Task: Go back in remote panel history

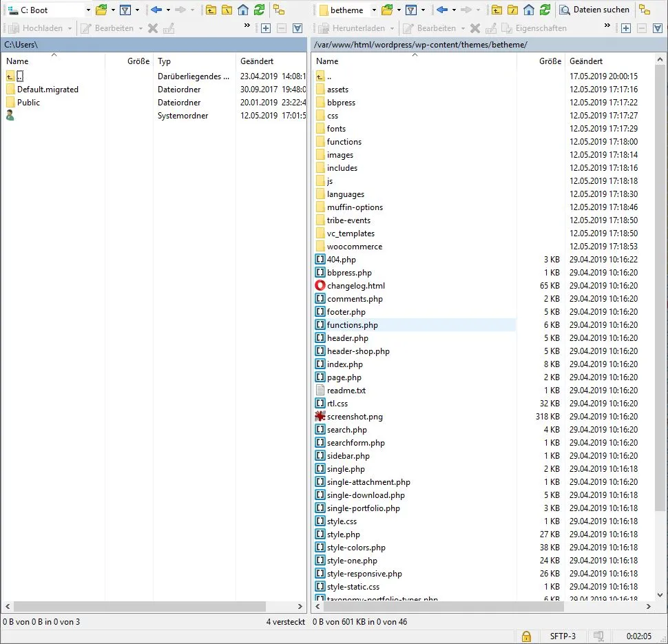Action: click(x=442, y=10)
